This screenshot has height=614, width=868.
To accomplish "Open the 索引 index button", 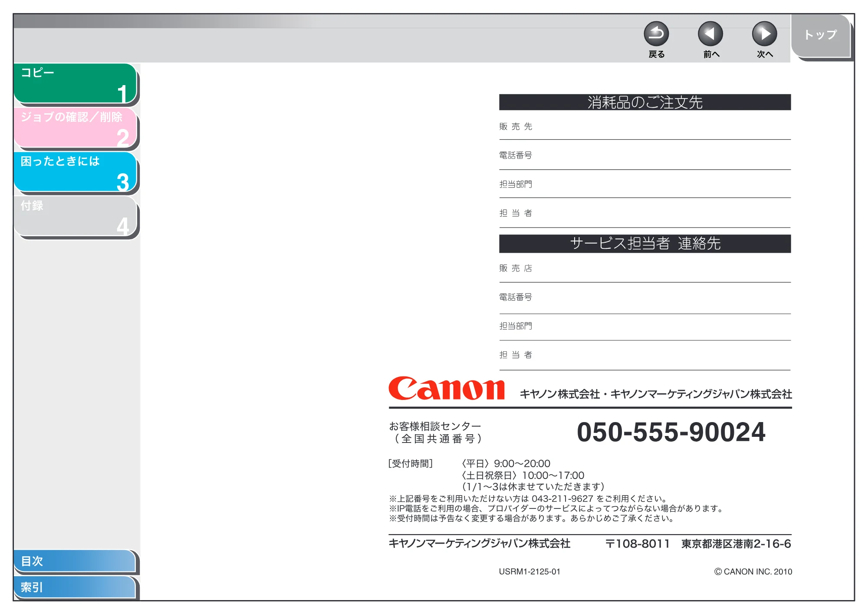I will coord(75,587).
